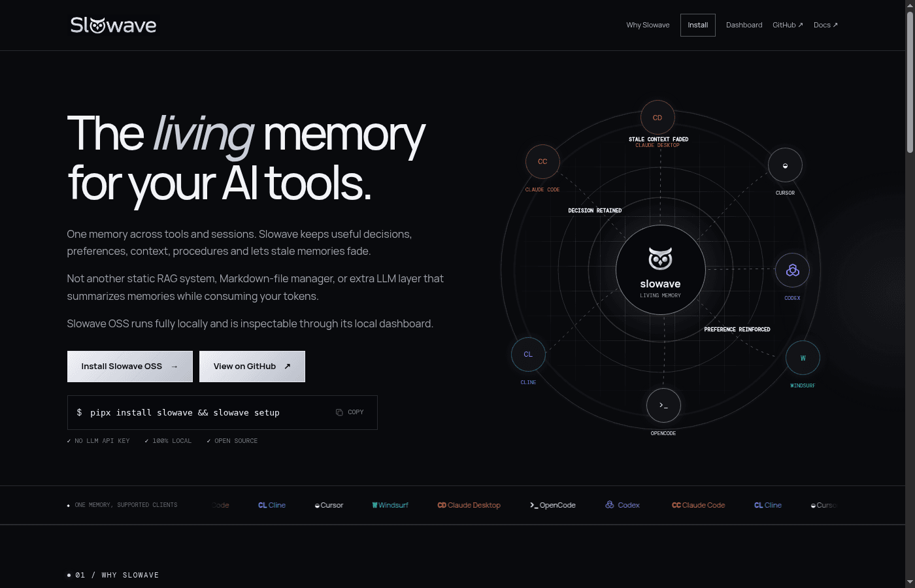Click the OpenCode terminal node in the diagram
915x588 pixels.
(x=663, y=406)
